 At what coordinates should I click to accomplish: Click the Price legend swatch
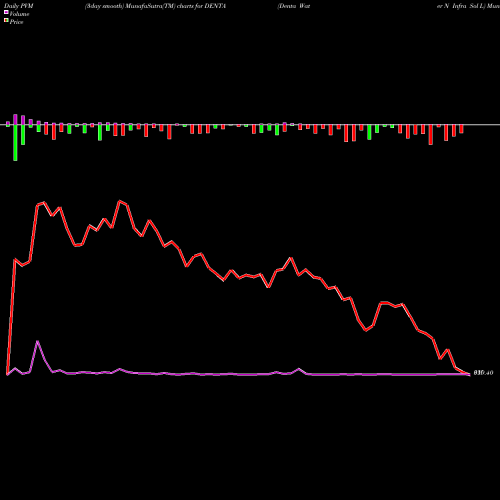(6, 21)
